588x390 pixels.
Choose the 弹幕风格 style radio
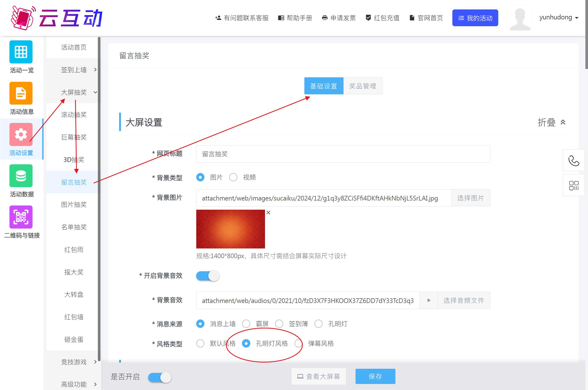(x=298, y=343)
